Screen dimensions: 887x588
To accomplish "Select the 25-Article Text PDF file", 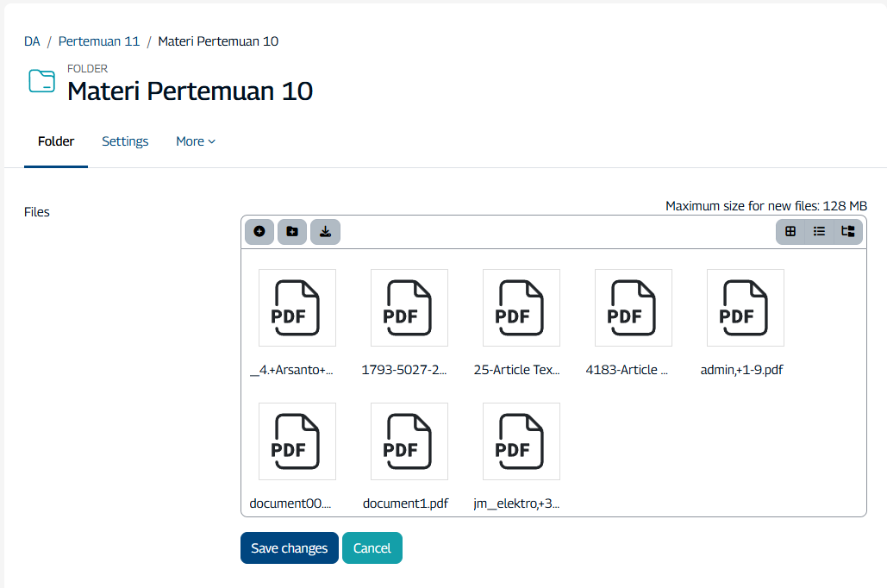I will [521, 308].
